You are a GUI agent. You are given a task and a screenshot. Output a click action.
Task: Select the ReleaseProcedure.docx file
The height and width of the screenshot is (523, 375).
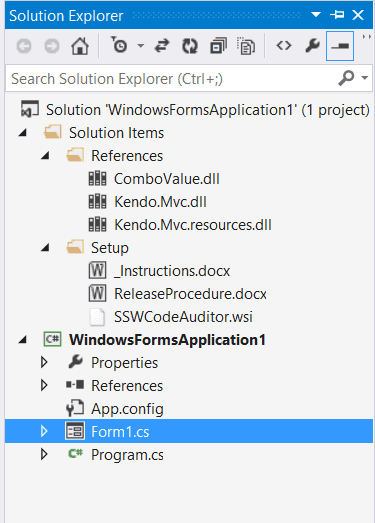click(190, 294)
